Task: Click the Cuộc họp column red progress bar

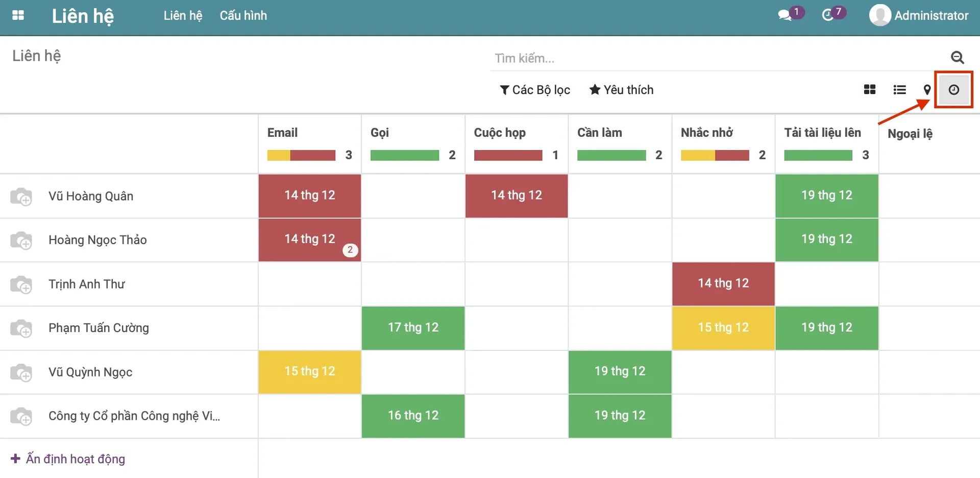Action: (508, 155)
